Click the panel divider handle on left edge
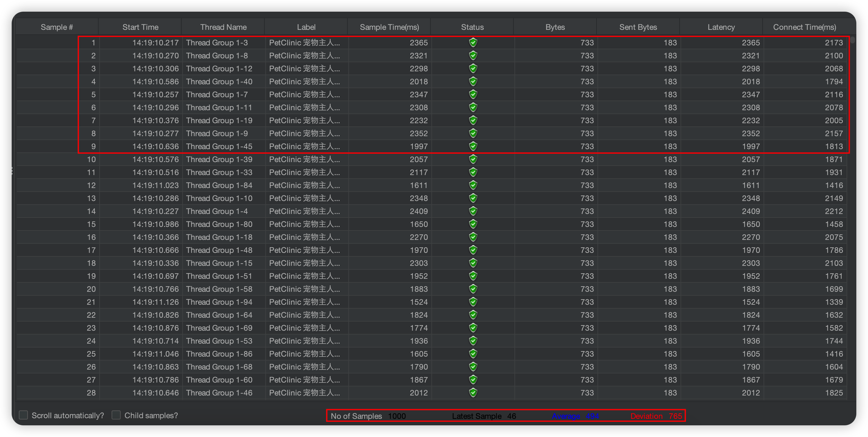Viewport: 868px width, 437px height. click(x=12, y=171)
